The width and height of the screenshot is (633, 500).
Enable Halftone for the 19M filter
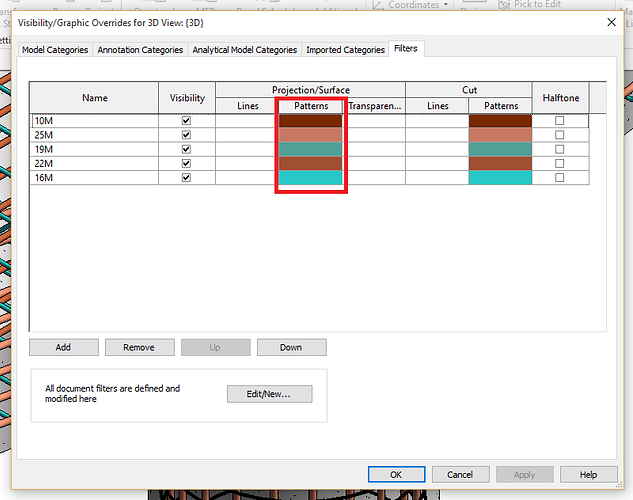pos(560,149)
